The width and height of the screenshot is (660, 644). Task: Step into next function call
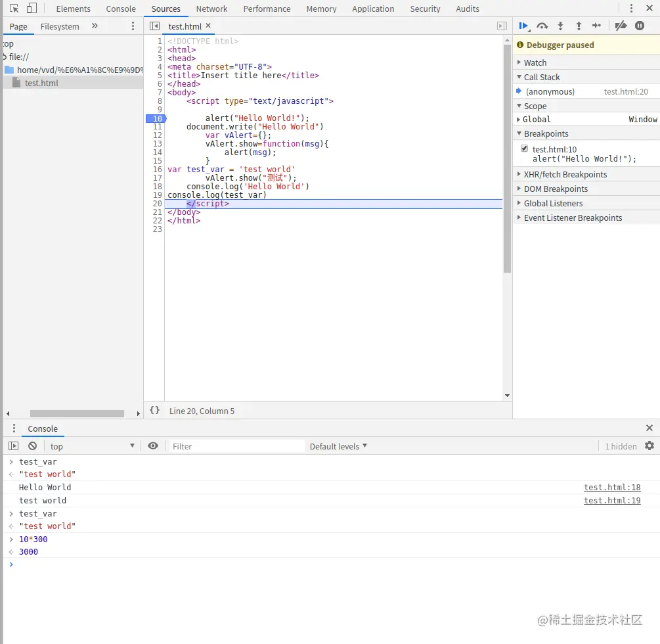click(x=560, y=26)
